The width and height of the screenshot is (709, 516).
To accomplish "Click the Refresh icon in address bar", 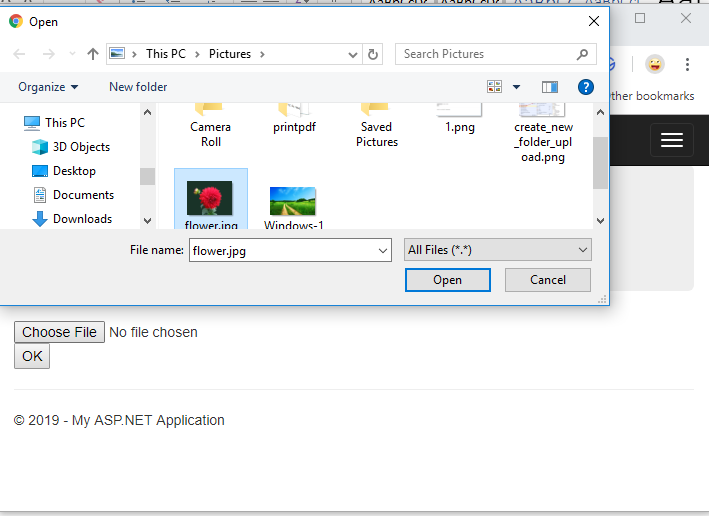I will coord(373,54).
